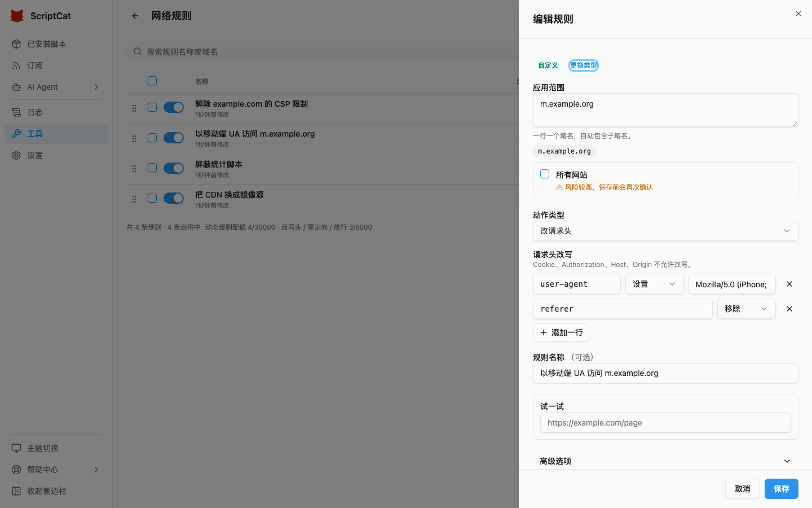Expand the 高级选项 section
The width and height of the screenshot is (812, 508).
pos(665,461)
